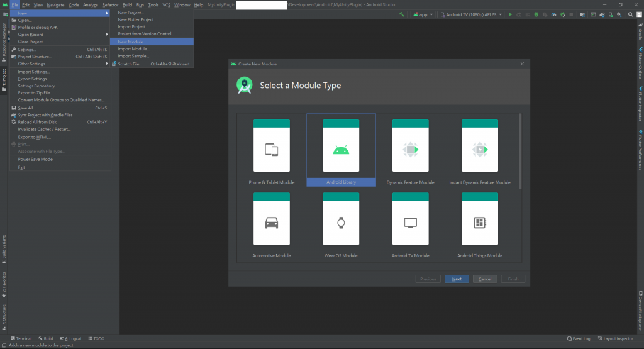
Task: Open the Flutter Outline side tab
Action: tap(640, 63)
